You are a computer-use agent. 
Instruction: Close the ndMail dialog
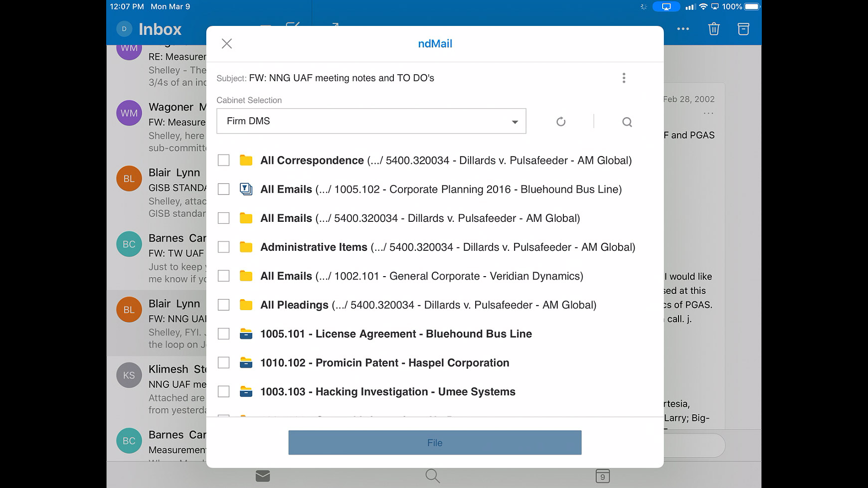point(227,44)
